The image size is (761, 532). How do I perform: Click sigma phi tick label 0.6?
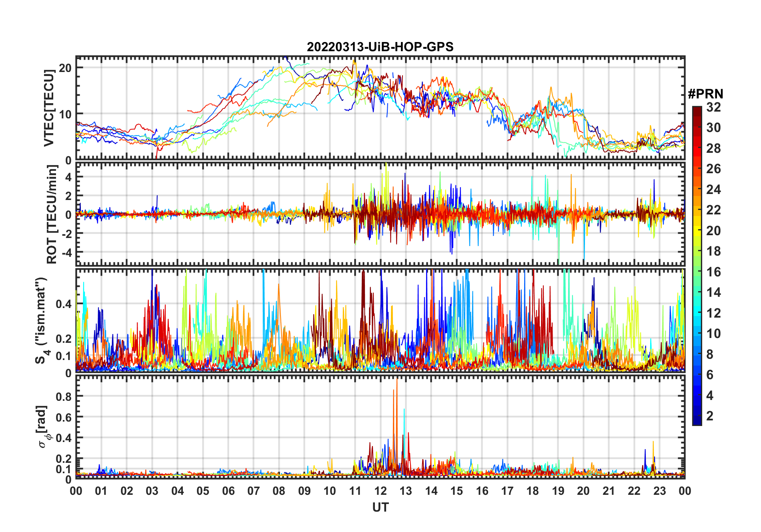[x=64, y=417]
